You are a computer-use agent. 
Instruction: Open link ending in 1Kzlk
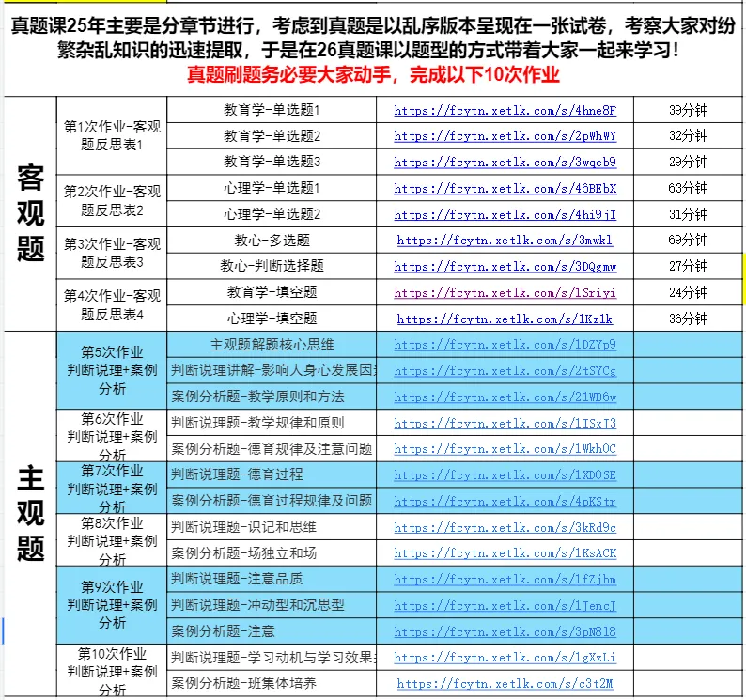point(505,319)
